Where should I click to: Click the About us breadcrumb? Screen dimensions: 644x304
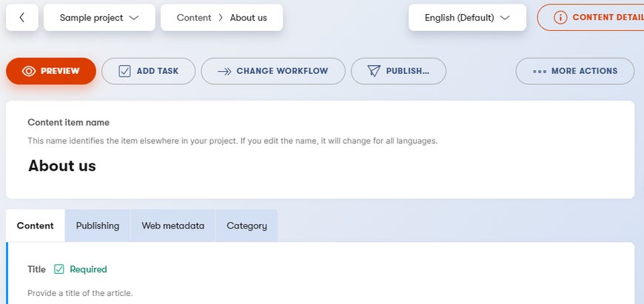pyautogui.click(x=249, y=18)
